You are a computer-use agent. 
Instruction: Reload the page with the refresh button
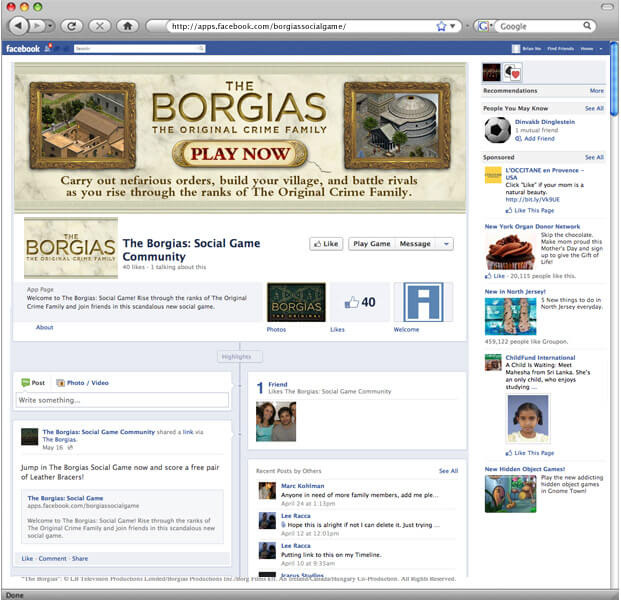72,26
